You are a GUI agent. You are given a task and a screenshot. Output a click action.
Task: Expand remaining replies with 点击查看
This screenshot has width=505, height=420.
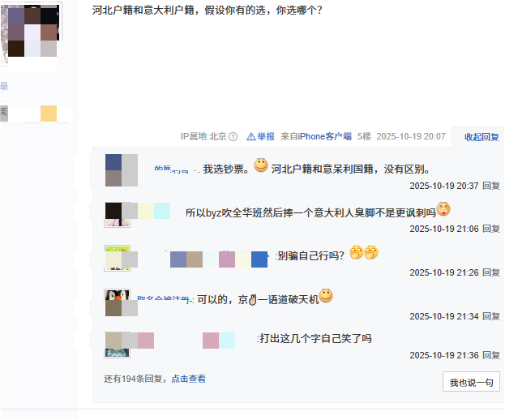[x=188, y=379]
